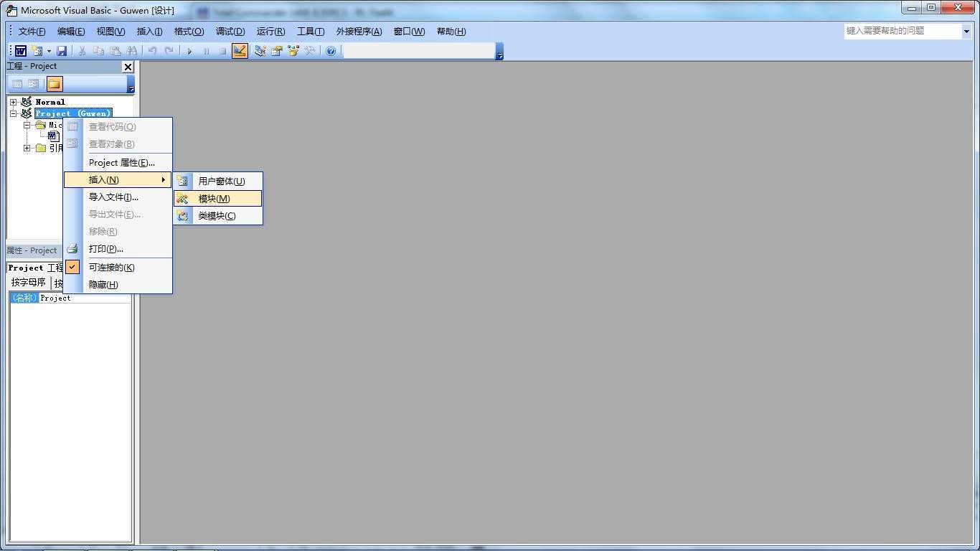Click the blue Help question mark icon
This screenshot has height=551, width=980.
coord(331,51)
